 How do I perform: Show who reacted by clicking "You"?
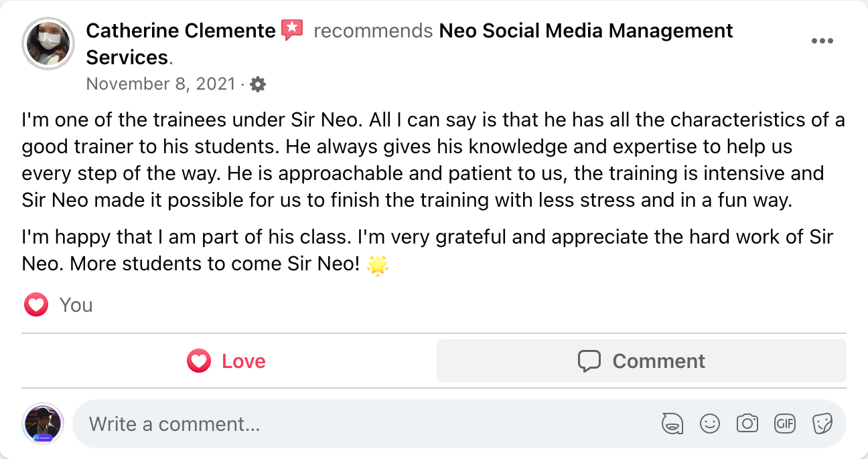[76, 305]
